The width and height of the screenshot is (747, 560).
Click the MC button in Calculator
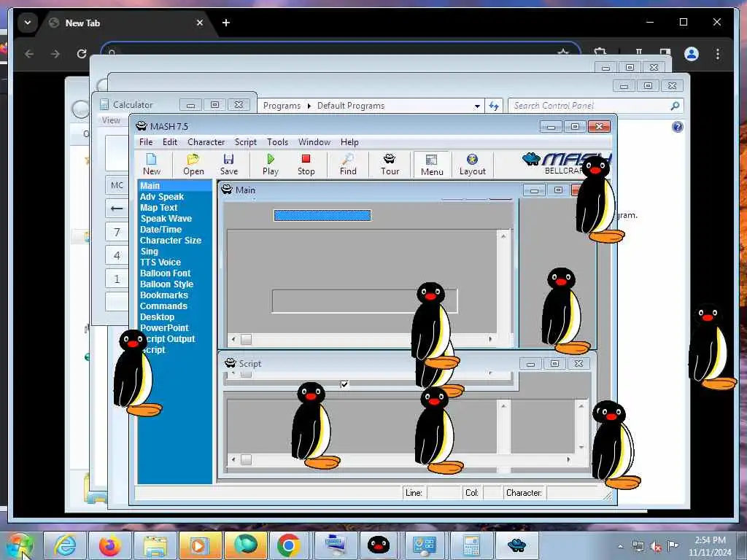click(117, 185)
